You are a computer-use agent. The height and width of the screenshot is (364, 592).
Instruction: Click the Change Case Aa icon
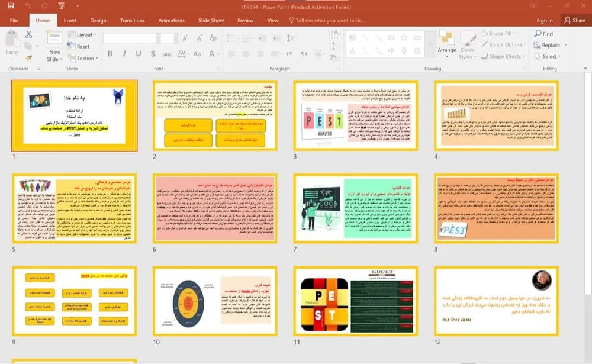[x=198, y=54]
